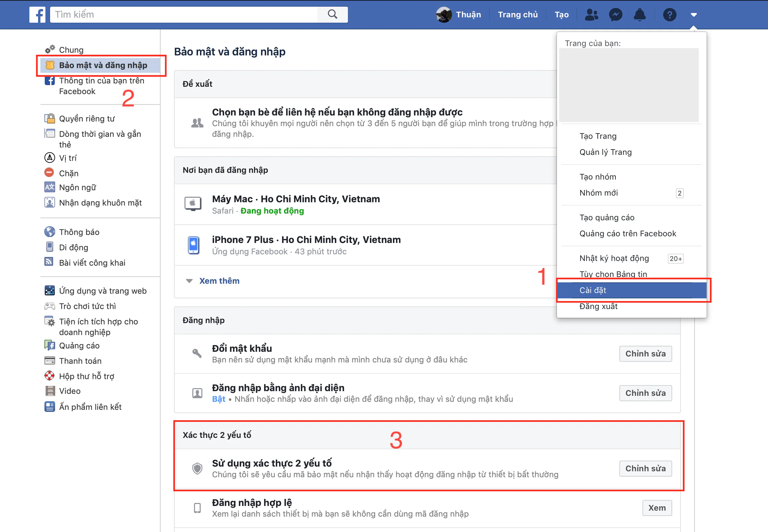Click Xem for Đăng nhập hợp lệ
Screen dimensions: 768x532
[x=657, y=508]
